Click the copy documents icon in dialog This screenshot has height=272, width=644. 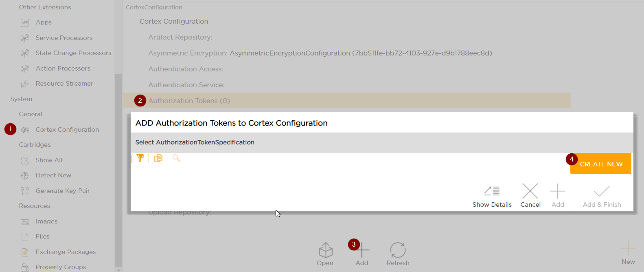pos(158,158)
